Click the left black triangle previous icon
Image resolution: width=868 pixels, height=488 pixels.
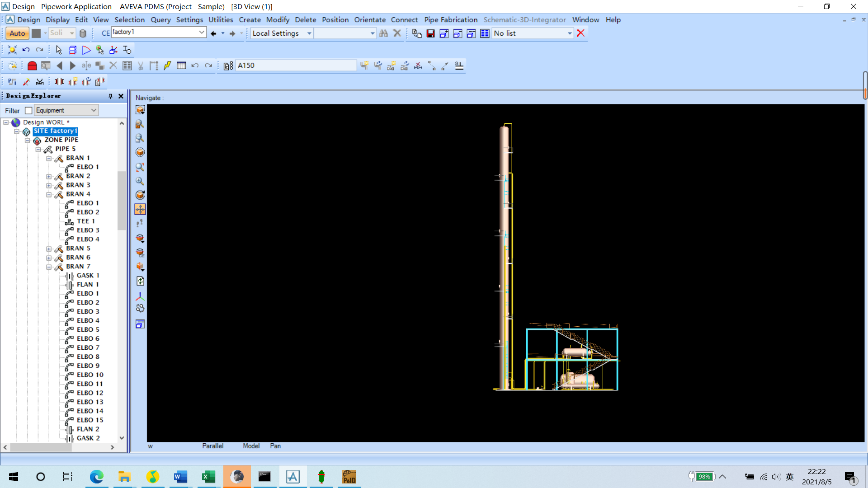pos(59,66)
